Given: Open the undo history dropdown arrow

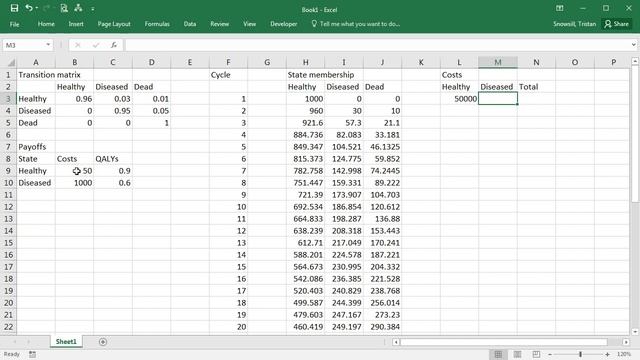Looking at the screenshot, I should pos(36,8).
